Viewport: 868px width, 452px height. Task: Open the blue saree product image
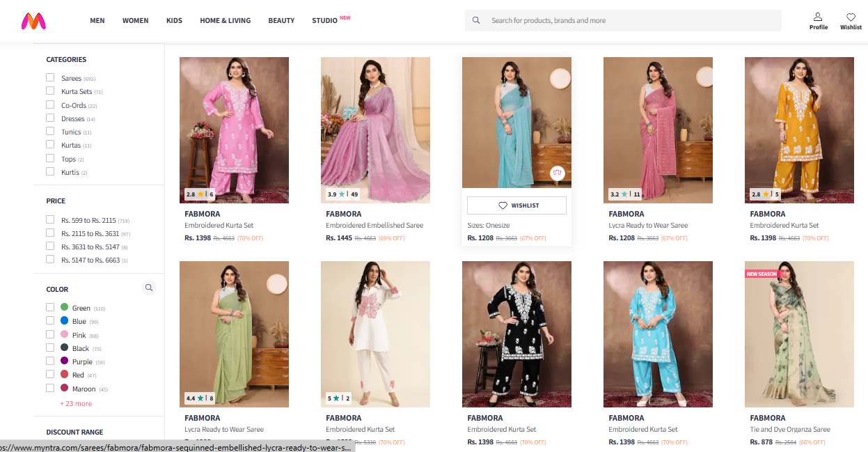tap(516, 123)
